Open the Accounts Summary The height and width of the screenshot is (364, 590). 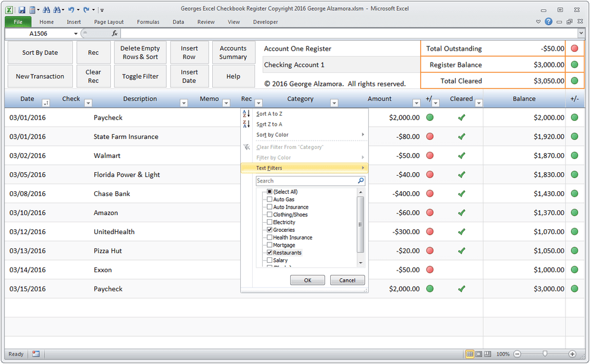pos(234,52)
